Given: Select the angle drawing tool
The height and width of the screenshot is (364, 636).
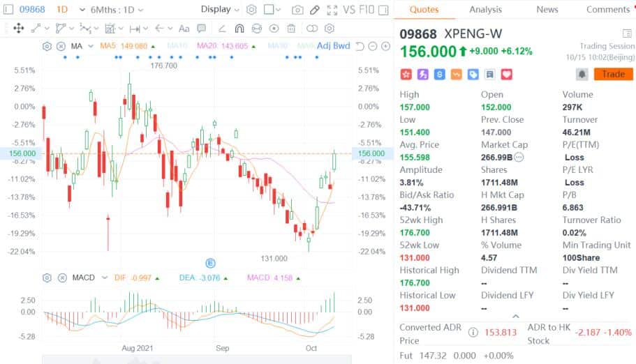Looking at the screenshot, I should pyautogui.click(x=222, y=29).
